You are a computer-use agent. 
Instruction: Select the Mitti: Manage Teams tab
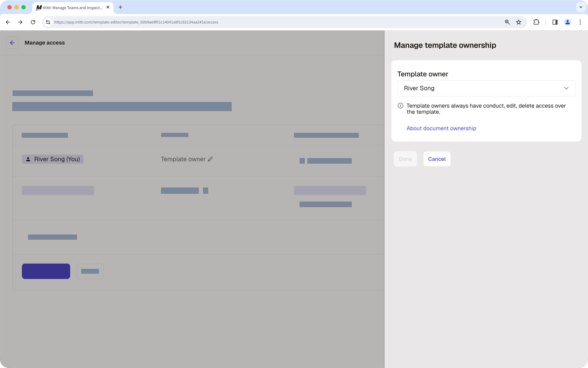[73, 7]
